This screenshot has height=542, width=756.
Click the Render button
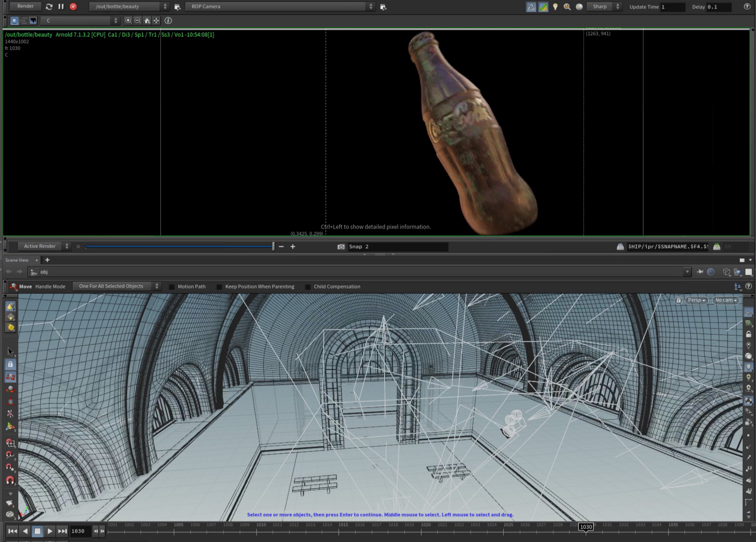point(25,6)
